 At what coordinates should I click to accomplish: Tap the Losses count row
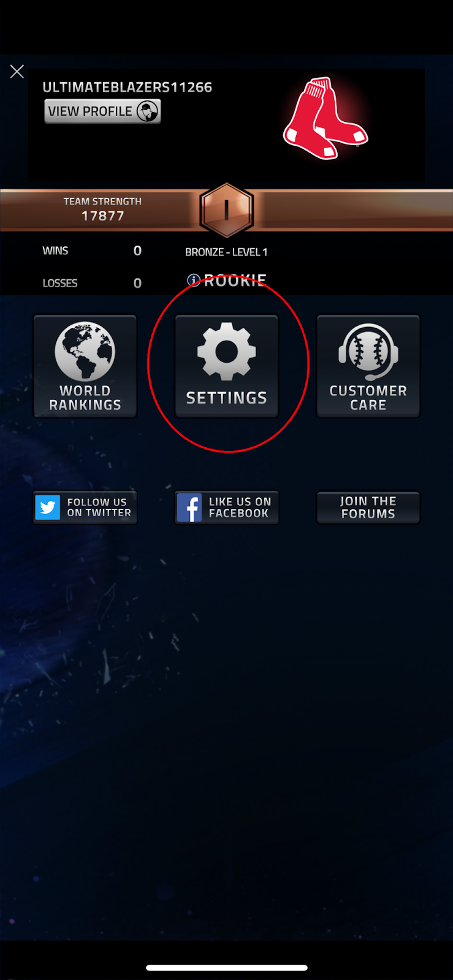92,283
